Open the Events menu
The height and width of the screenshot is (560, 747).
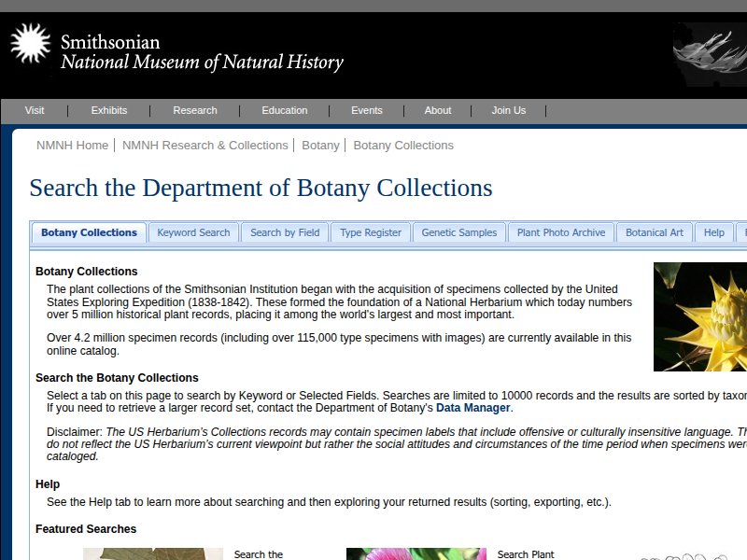coord(367,110)
